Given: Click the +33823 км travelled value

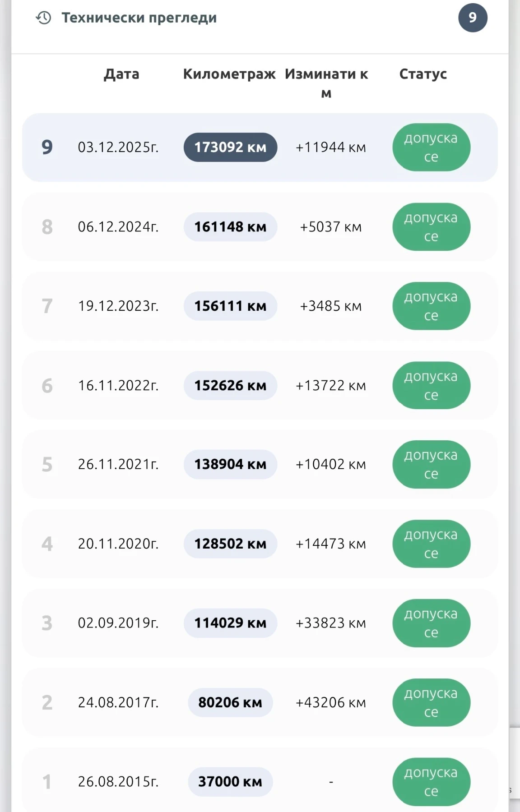Looking at the screenshot, I should 331,623.
